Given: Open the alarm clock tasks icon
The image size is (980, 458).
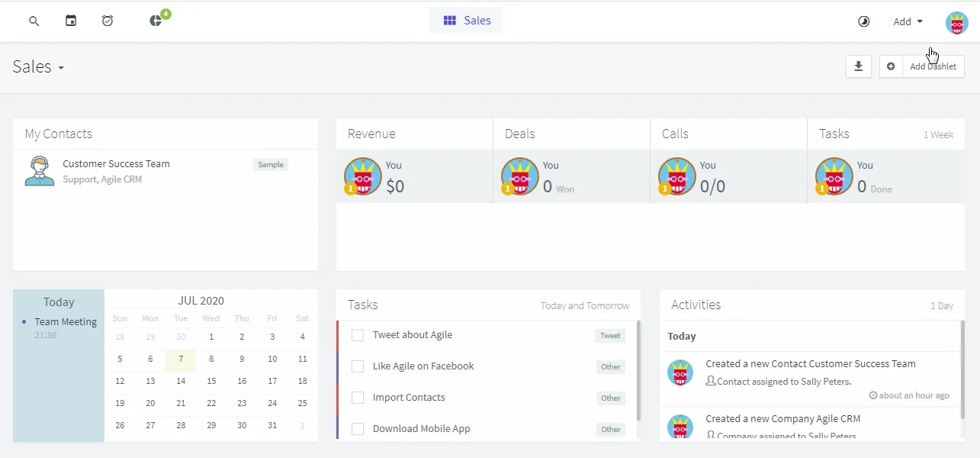Looking at the screenshot, I should pyautogui.click(x=108, y=21).
